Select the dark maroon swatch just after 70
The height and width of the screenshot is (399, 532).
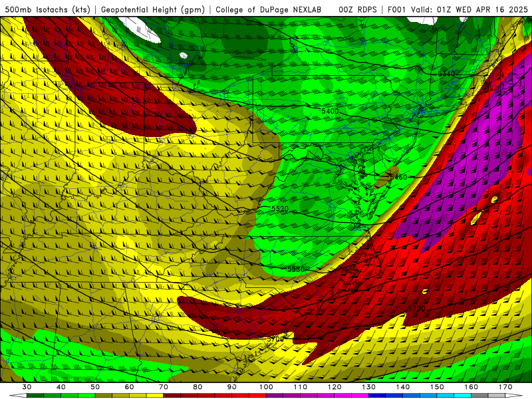(x=172, y=396)
